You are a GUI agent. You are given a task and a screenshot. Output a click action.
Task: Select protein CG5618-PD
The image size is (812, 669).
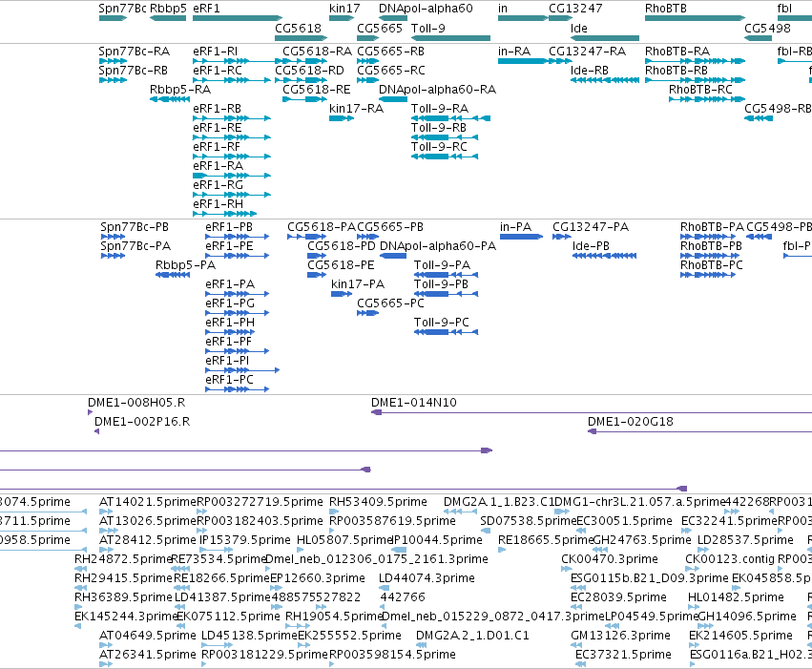[x=342, y=245]
